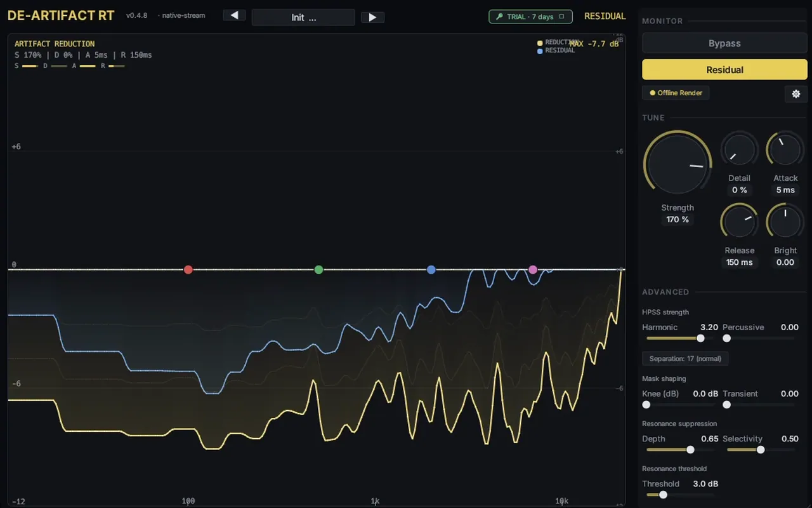812x508 pixels.
Task: Click the Transient slider handle
Action: (727, 404)
